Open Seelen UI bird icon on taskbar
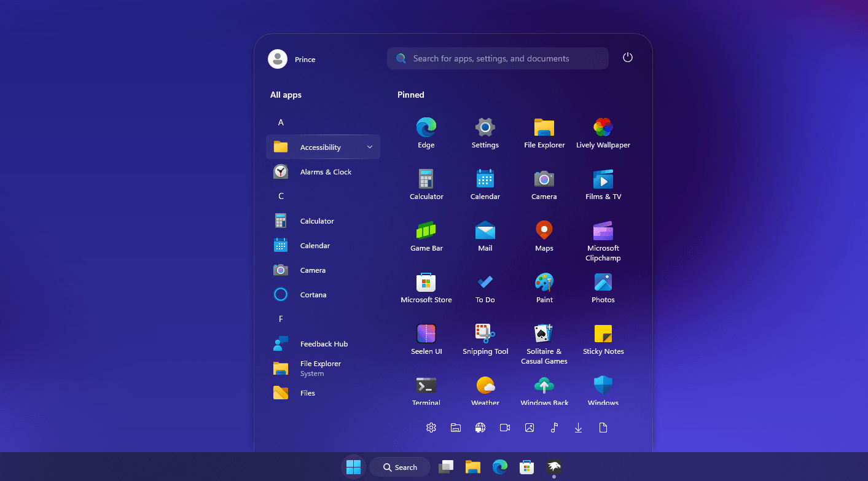 coord(554,467)
